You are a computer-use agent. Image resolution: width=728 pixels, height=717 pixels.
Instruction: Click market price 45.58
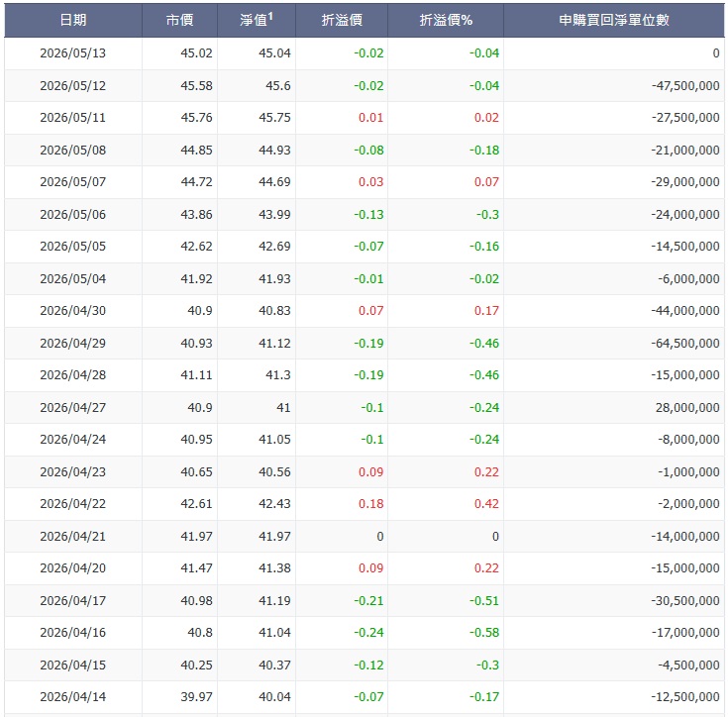click(196, 86)
